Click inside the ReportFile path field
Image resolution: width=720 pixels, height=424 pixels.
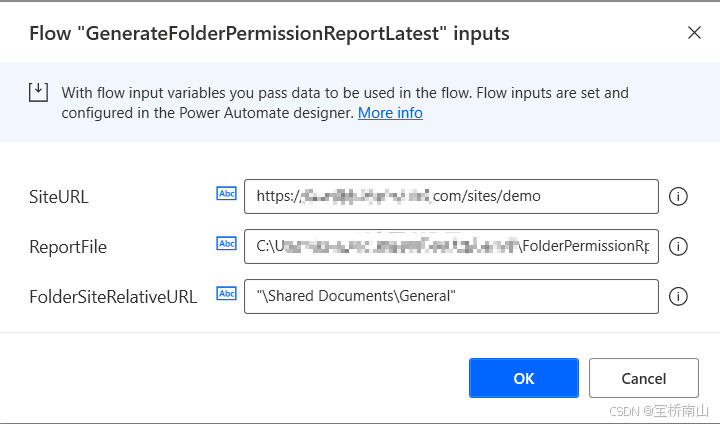(x=451, y=247)
